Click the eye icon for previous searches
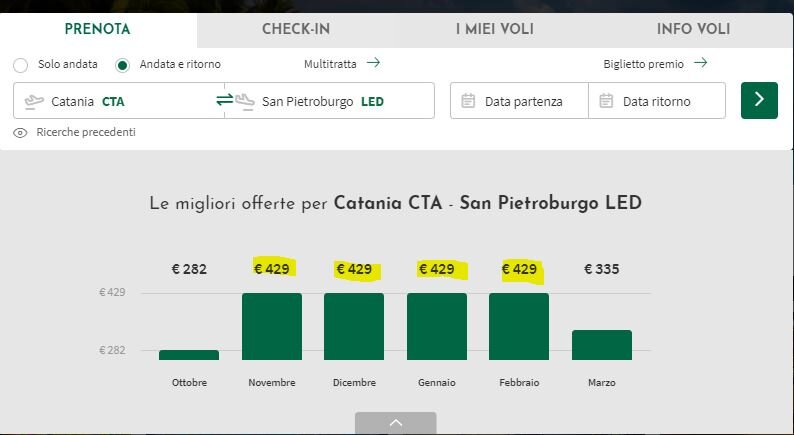This screenshot has height=435, width=794. tap(20, 133)
